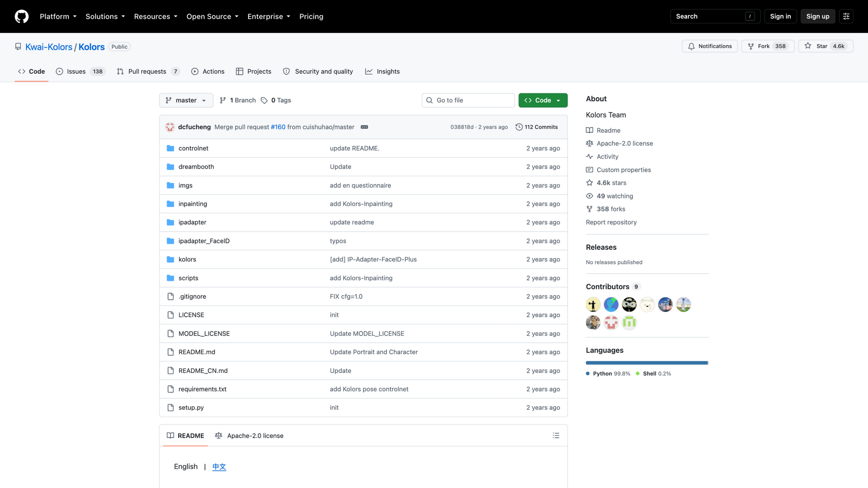Open the controlnet folder icon
Image resolution: width=868 pixels, height=488 pixels.
click(170, 148)
